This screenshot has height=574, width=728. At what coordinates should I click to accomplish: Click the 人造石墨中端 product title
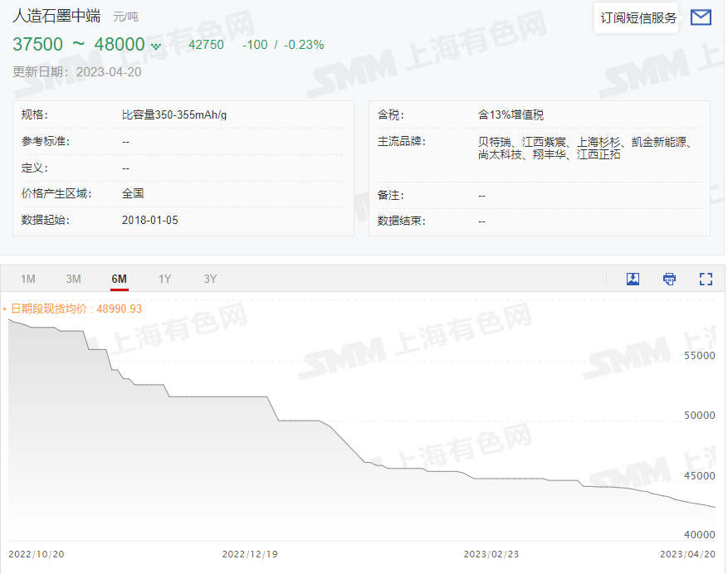(56, 16)
